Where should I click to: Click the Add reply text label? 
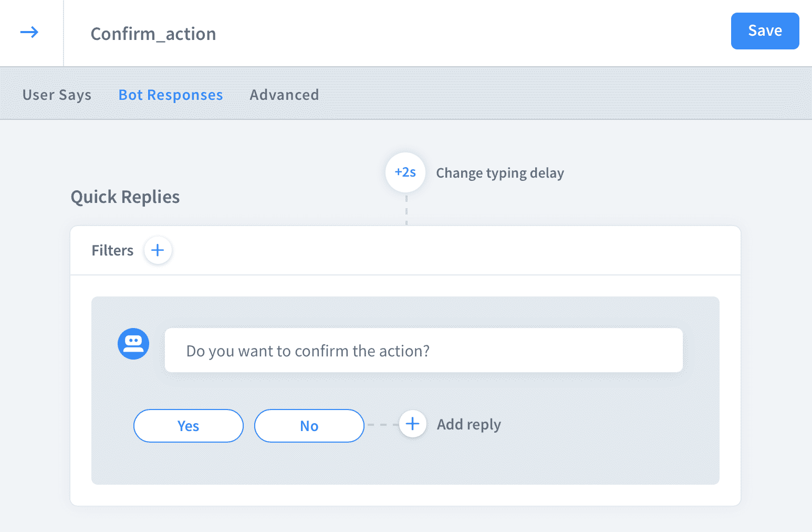click(x=469, y=424)
